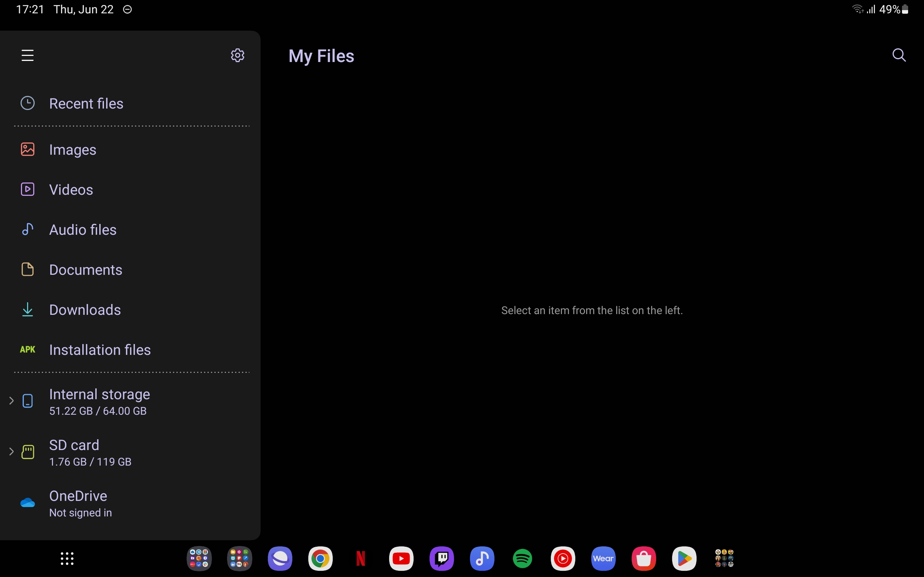Open search with magnifier icon

click(x=899, y=55)
